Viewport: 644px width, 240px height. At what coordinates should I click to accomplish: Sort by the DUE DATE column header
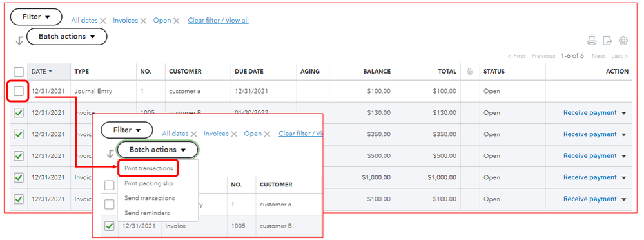(249, 72)
